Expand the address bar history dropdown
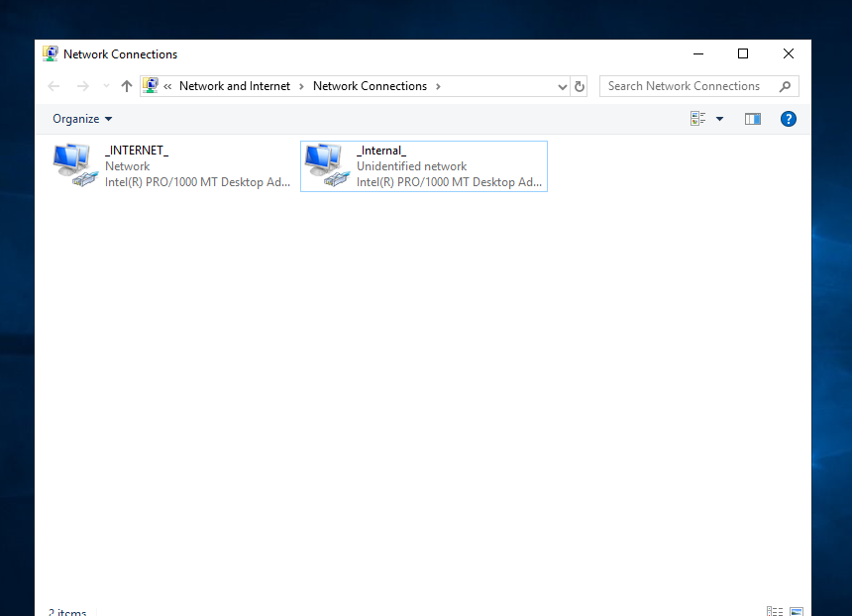852x616 pixels. click(563, 86)
